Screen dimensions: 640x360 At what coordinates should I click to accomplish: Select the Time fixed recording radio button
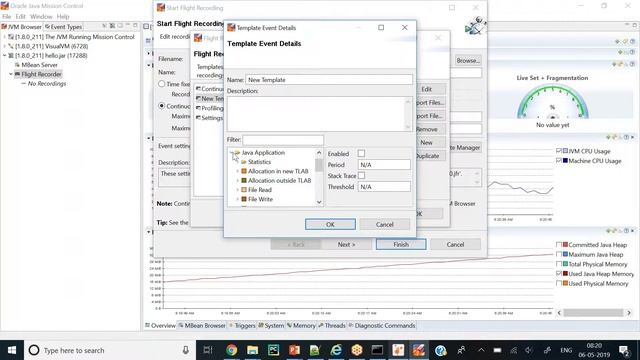point(162,84)
